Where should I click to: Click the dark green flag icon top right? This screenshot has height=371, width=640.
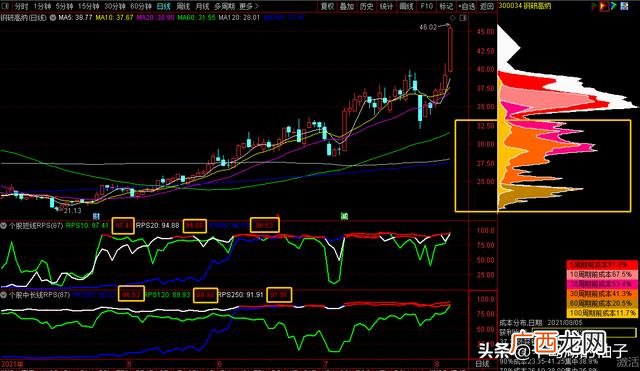(594, 6)
